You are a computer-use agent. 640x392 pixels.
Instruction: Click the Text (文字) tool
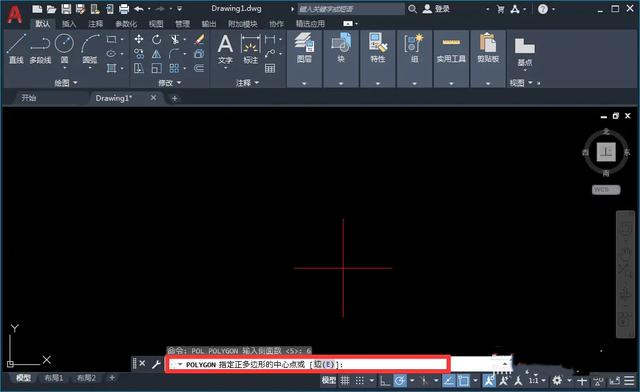[225, 49]
